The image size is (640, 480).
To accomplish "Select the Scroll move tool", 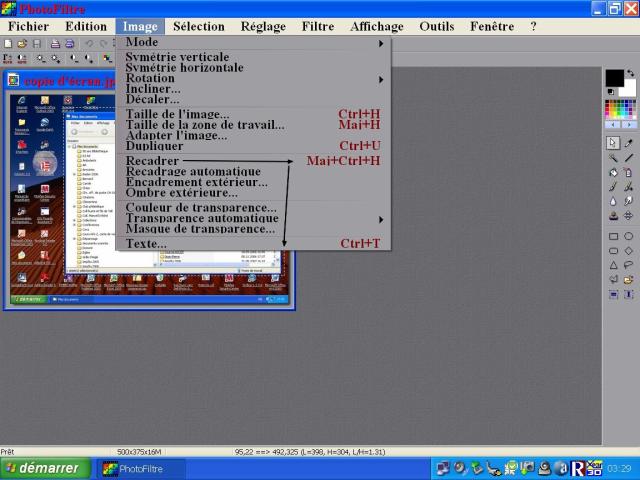I will coord(629,216).
